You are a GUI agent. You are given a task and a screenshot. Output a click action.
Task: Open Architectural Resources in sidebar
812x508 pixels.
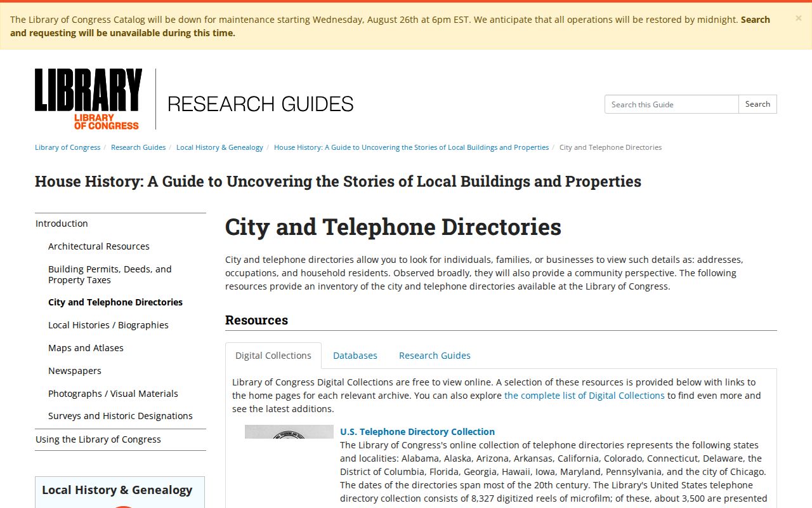tap(99, 246)
